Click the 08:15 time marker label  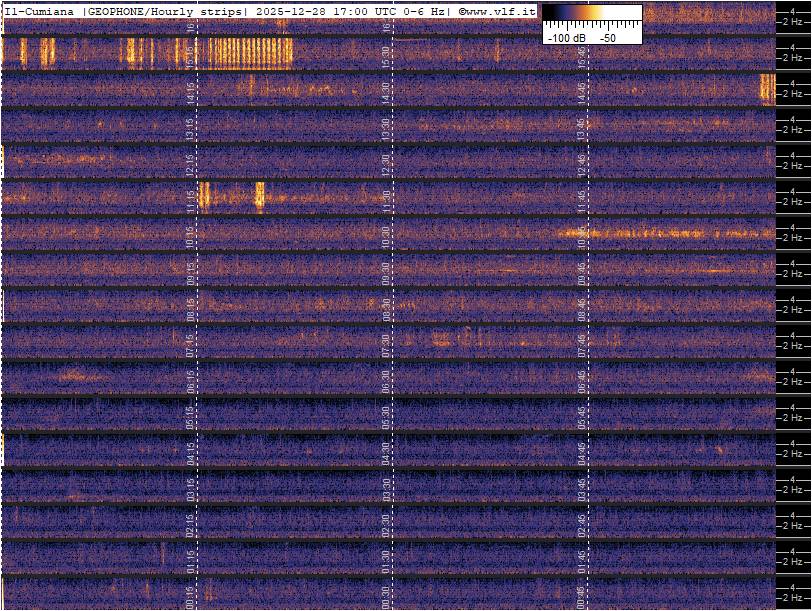click(190, 309)
